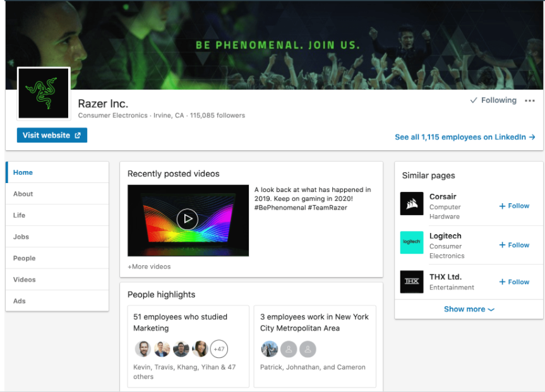The image size is (545, 392).
Task: Open the Corsair page name link
Action: click(443, 196)
